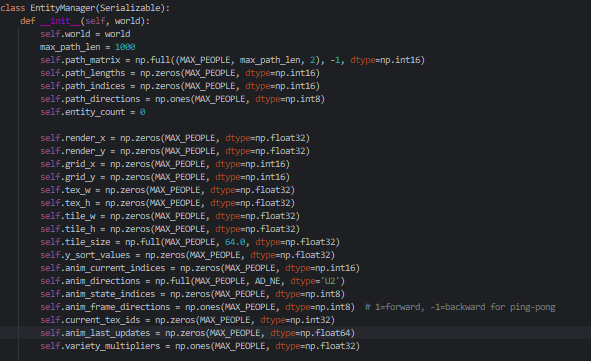Click variety_multipliers attribute name
The image size is (591, 361).
[113, 346]
